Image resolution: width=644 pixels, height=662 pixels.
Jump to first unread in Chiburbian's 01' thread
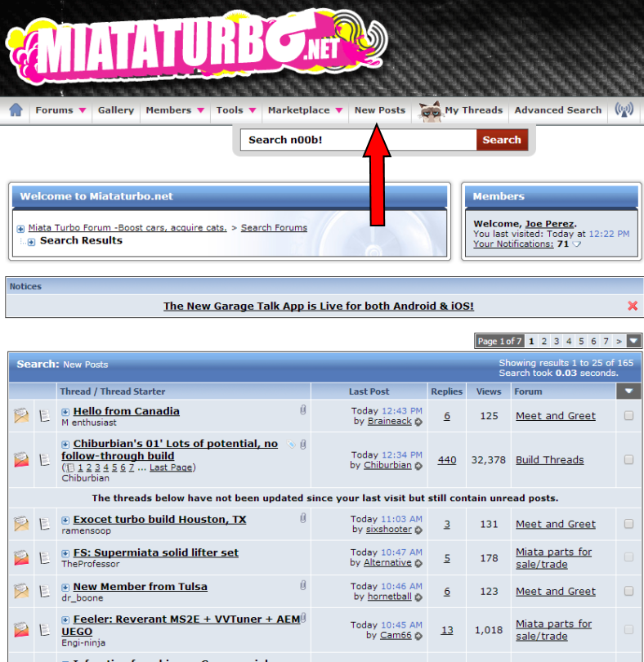click(65, 444)
